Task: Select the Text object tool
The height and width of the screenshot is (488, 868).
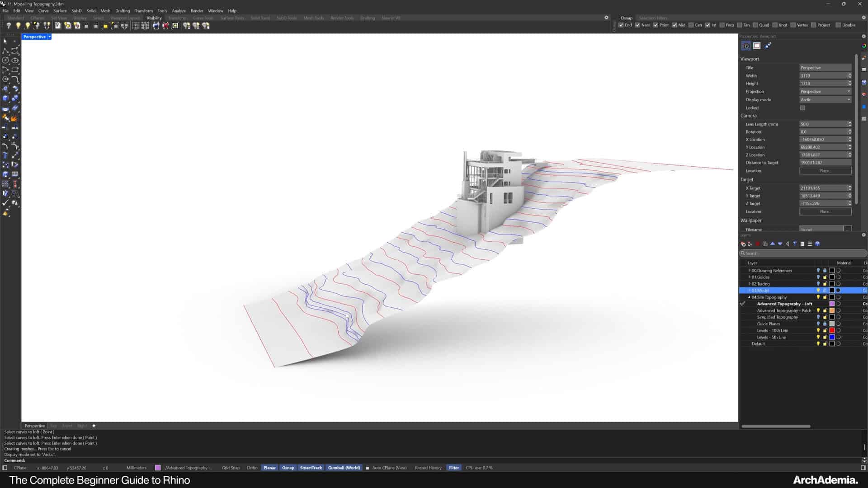Action: point(5,155)
